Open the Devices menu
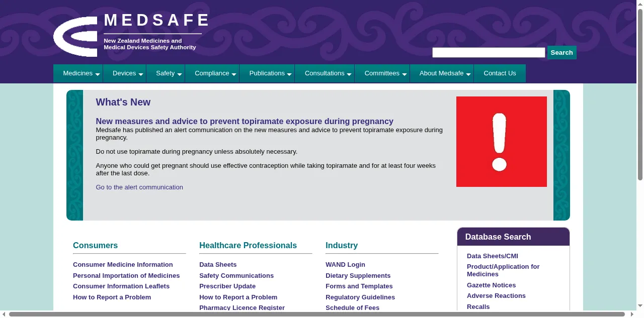Viewport: 644px width, 318px height. pos(124,73)
